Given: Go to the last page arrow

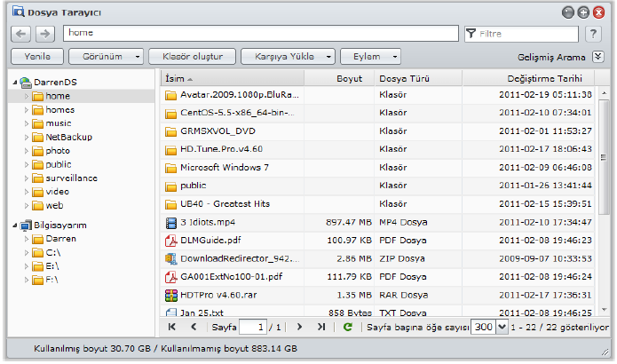Looking at the screenshot, I should pyautogui.click(x=321, y=327).
